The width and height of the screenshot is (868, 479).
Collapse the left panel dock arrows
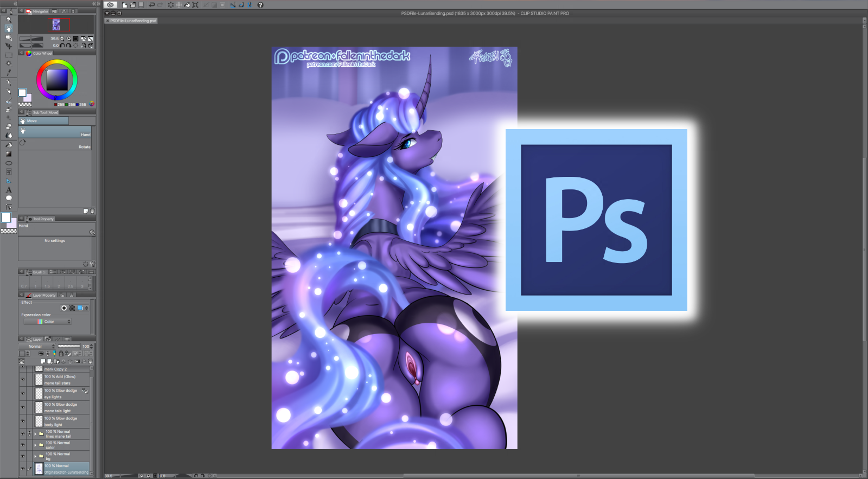[x=15, y=3]
